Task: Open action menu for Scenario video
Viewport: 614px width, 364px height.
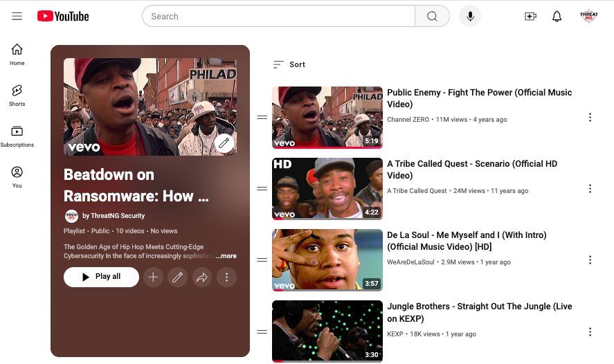Action: point(590,189)
